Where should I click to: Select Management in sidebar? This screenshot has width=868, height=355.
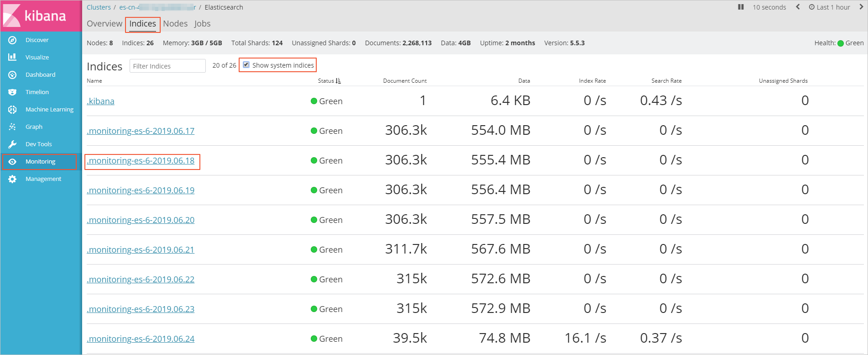pos(43,179)
